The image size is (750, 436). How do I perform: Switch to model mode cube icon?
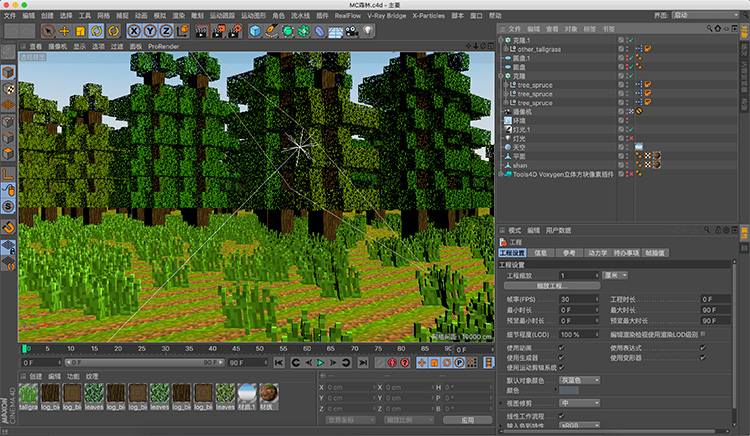click(8, 73)
